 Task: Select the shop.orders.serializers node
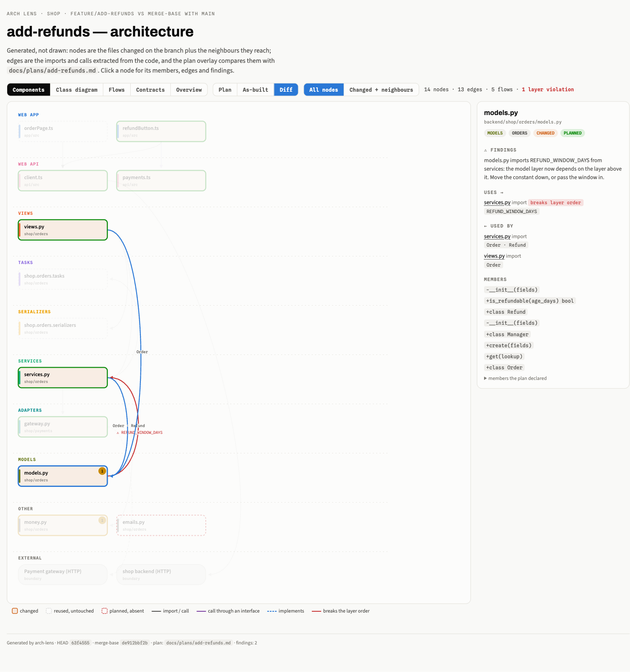click(63, 328)
